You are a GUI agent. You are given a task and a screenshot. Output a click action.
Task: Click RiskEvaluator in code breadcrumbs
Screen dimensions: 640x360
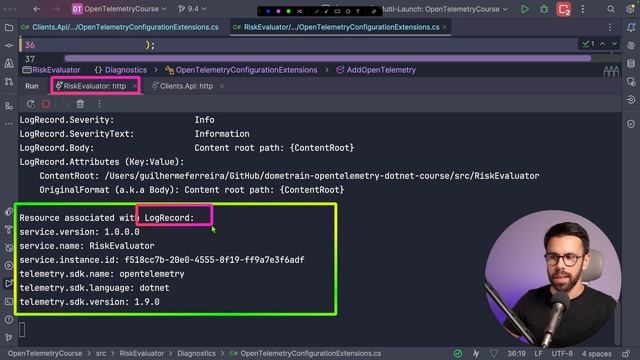tap(51, 70)
